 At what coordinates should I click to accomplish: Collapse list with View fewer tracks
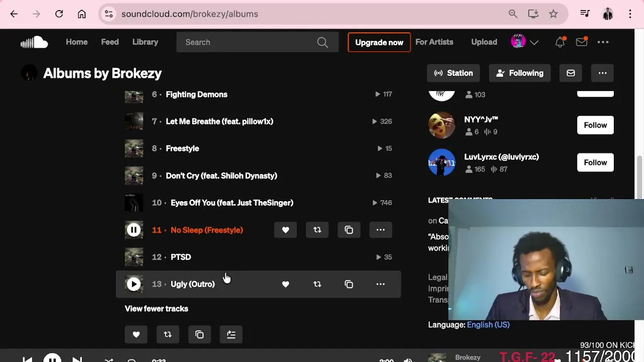[156, 309]
